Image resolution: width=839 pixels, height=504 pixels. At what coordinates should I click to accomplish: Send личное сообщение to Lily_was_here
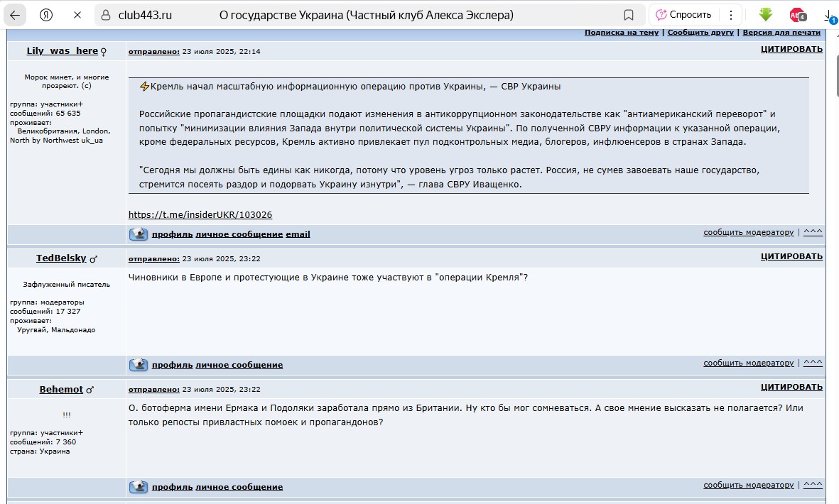coord(239,234)
